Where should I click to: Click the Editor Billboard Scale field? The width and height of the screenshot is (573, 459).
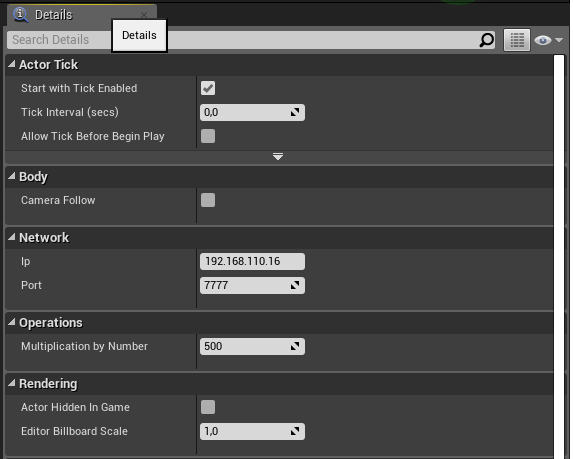tap(252, 431)
